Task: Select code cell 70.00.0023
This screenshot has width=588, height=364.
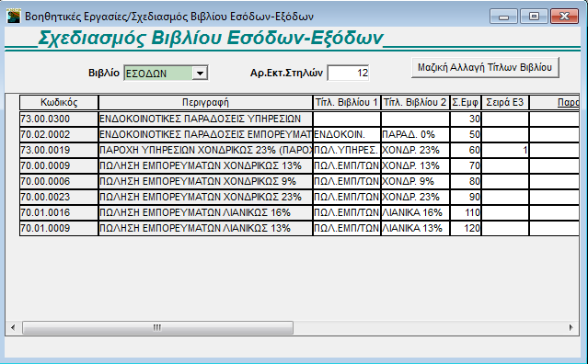Action: point(59,197)
